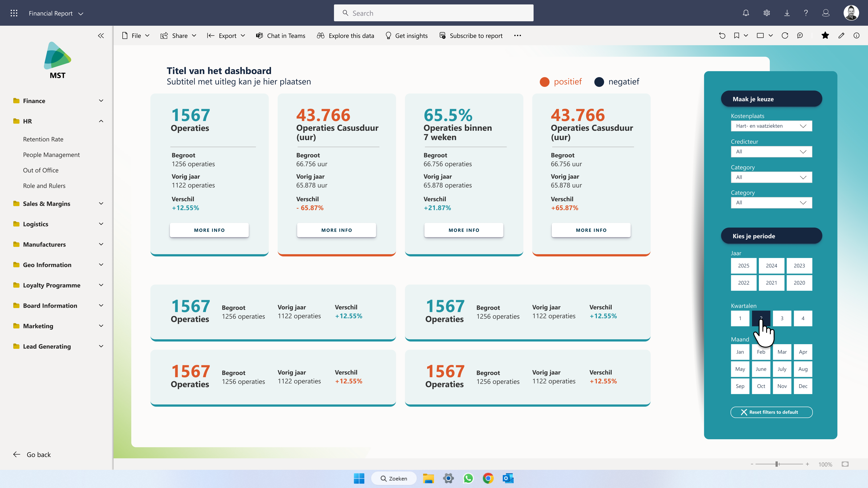Click Reset filters to default
This screenshot has height=488, width=868.
(x=771, y=412)
